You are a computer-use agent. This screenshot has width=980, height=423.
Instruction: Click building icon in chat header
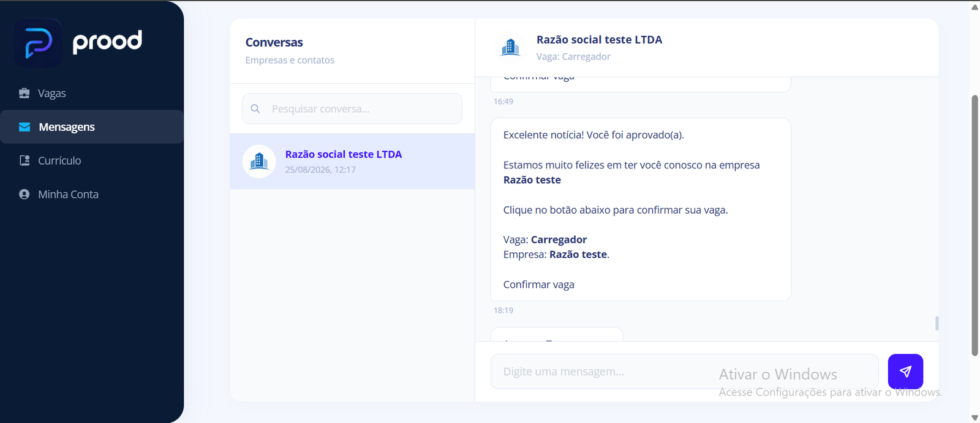510,47
